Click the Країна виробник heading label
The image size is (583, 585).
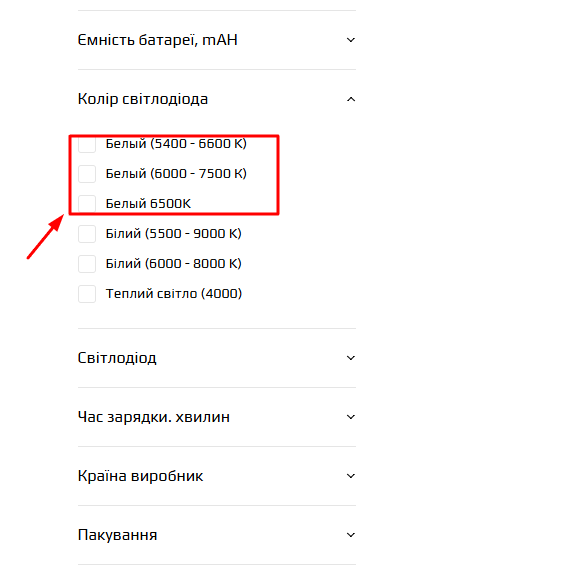[140, 476]
